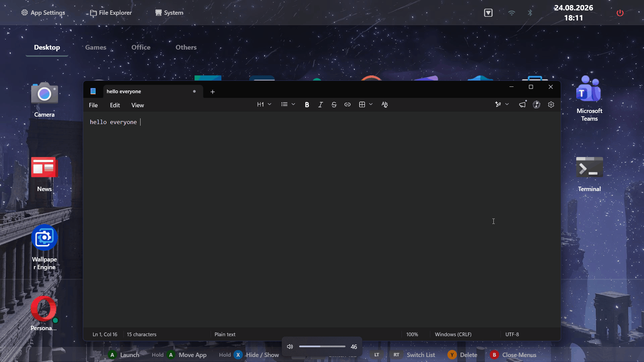
Task: Open the System menu button
Action: pos(169,13)
